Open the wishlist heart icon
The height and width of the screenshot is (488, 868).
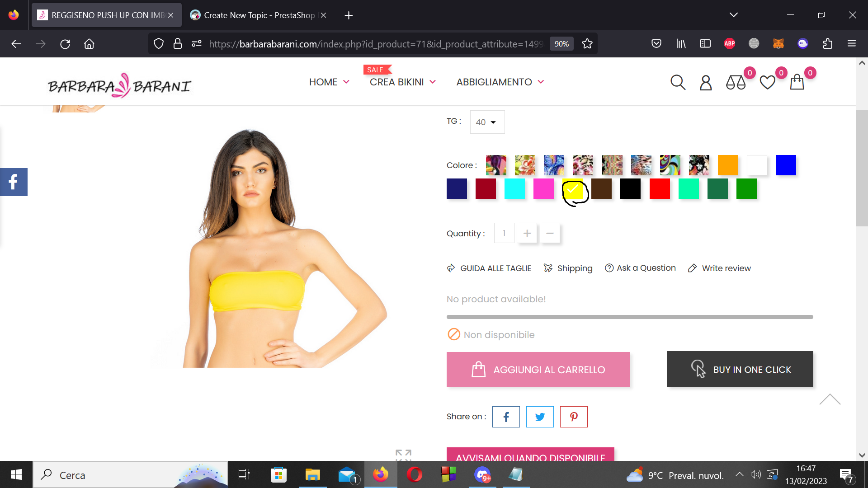[767, 83]
